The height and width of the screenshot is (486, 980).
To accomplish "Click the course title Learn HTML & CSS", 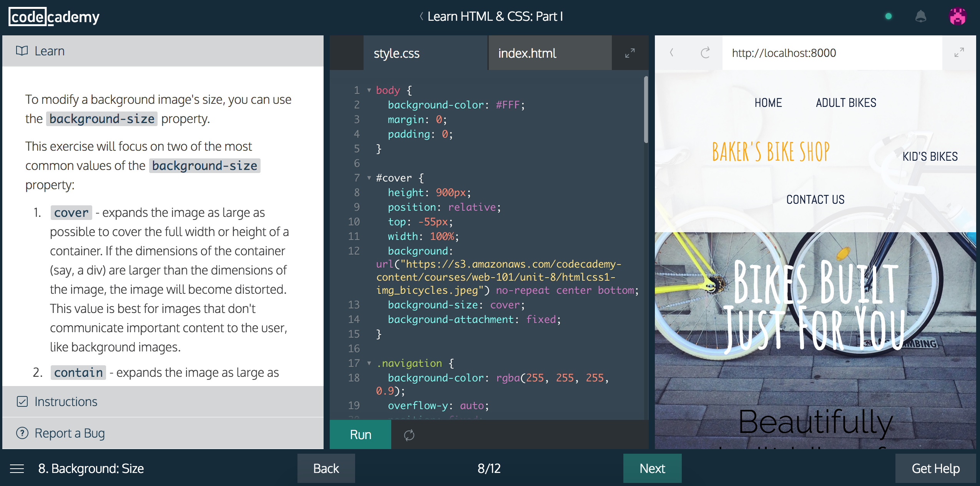I will [x=495, y=16].
